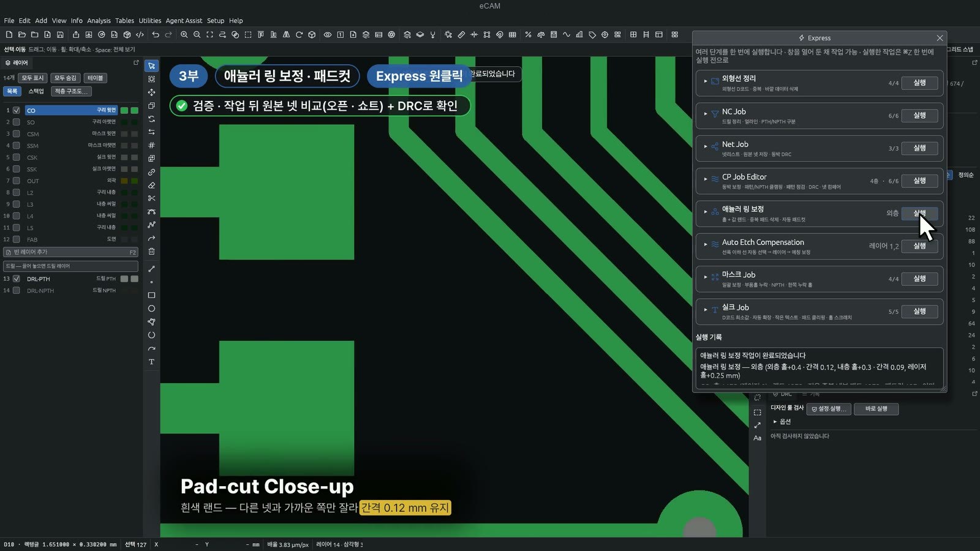Open the Analysis menu
Viewport: 980px width, 551px height.
pos(99,20)
